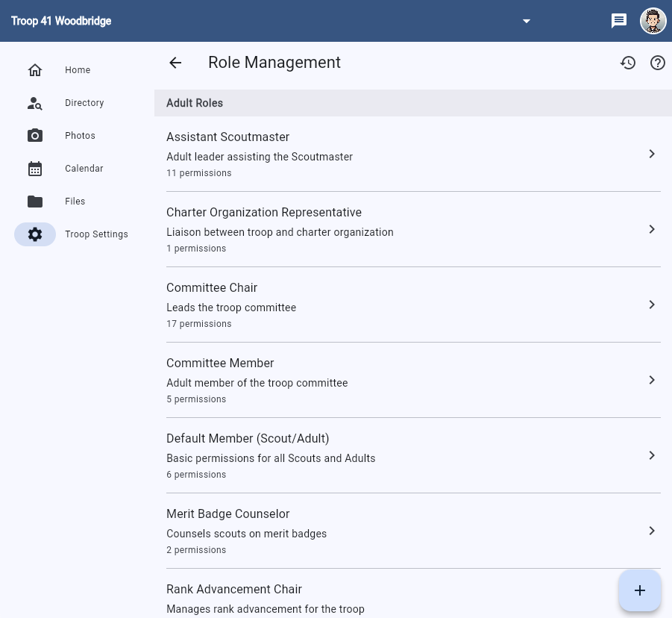Click the profile avatar picture
This screenshot has width=672, height=618.
tap(653, 21)
